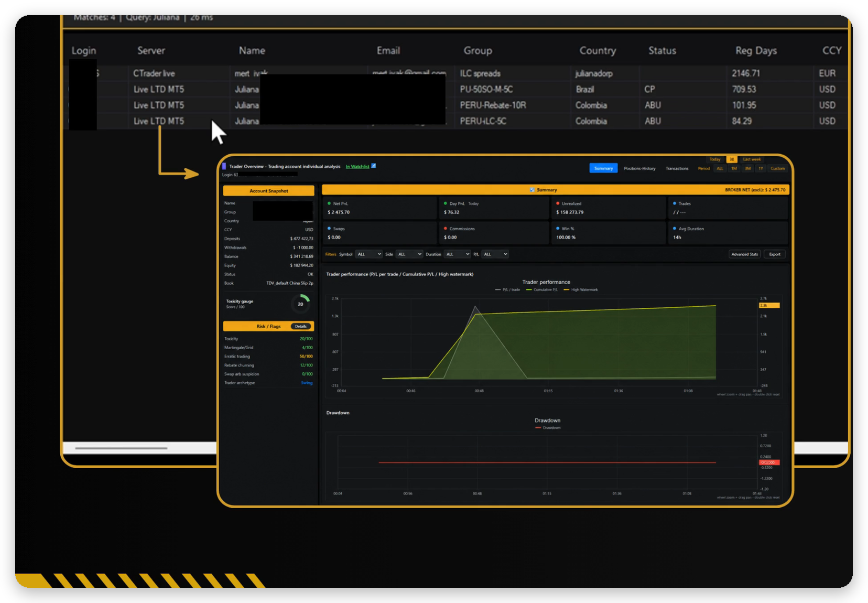Open the Symbol filter dropdown
868x603 pixels.
click(x=369, y=254)
